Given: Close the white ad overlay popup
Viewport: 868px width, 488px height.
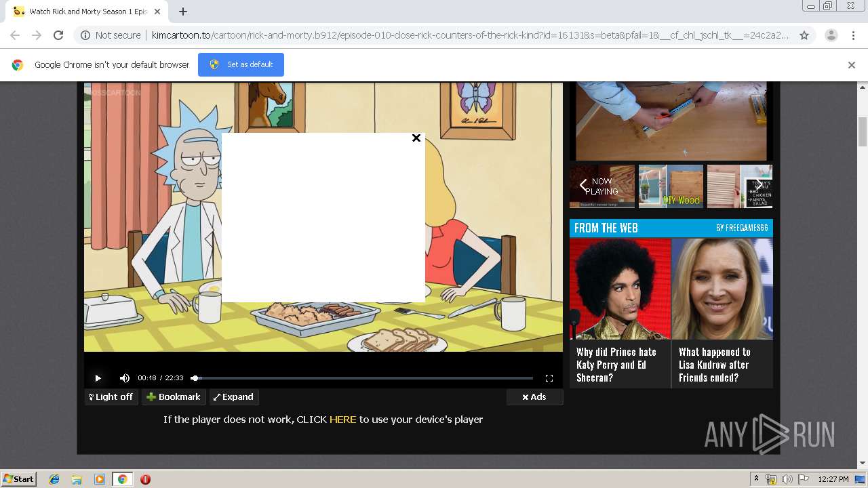Looking at the screenshot, I should pyautogui.click(x=416, y=138).
